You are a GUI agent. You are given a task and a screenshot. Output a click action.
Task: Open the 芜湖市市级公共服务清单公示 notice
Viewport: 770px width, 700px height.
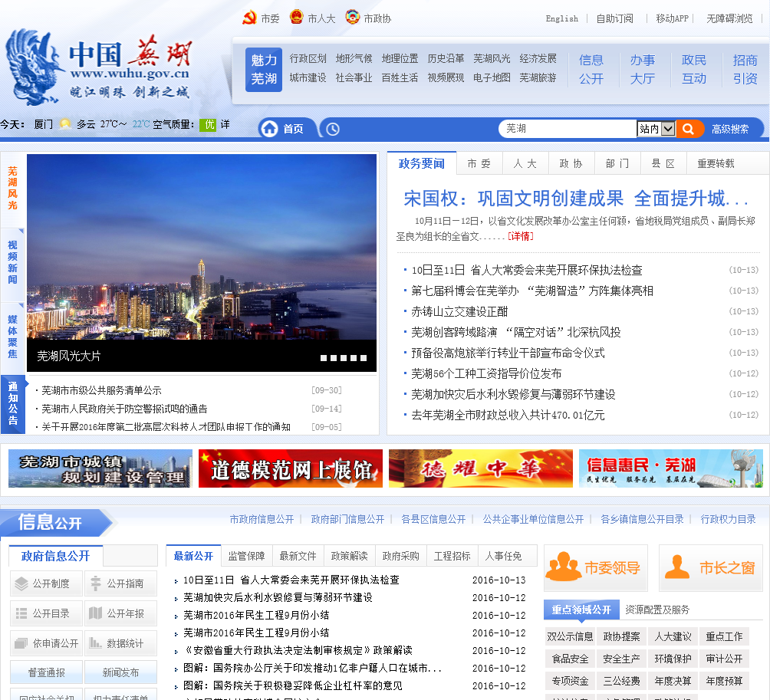click(101, 390)
